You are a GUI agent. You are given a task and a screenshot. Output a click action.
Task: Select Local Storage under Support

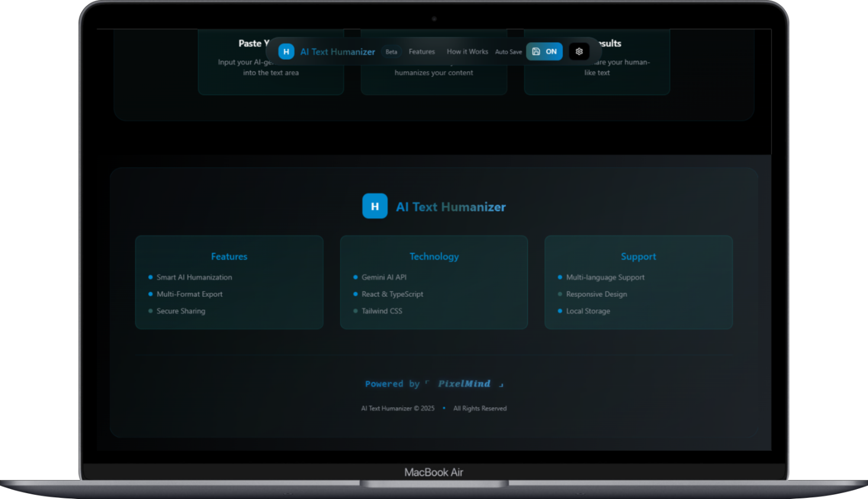[587, 311]
